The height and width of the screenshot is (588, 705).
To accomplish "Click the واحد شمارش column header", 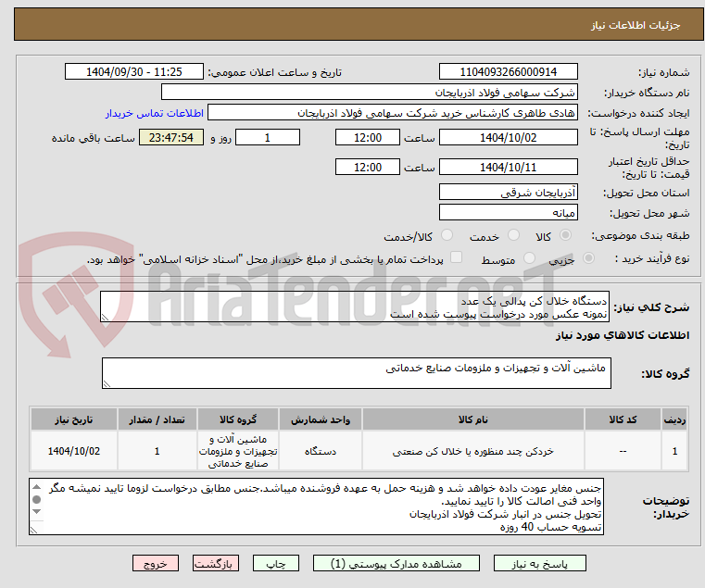I will pos(321,419).
